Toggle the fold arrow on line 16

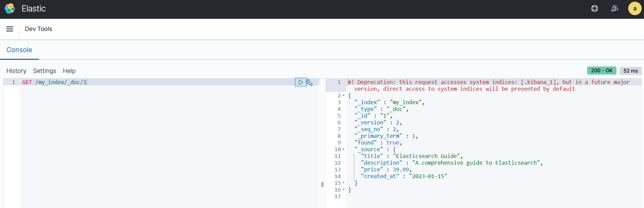point(344,190)
